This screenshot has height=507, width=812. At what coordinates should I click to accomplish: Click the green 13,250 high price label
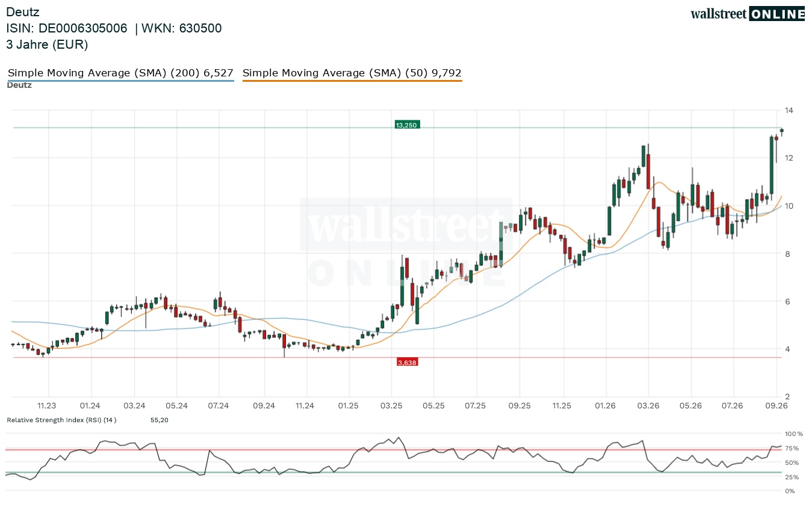(x=407, y=125)
